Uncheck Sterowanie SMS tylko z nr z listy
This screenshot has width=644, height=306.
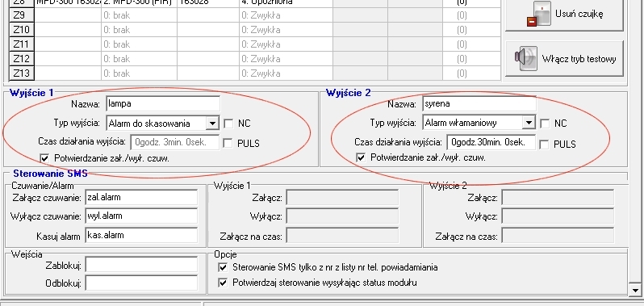(x=223, y=267)
